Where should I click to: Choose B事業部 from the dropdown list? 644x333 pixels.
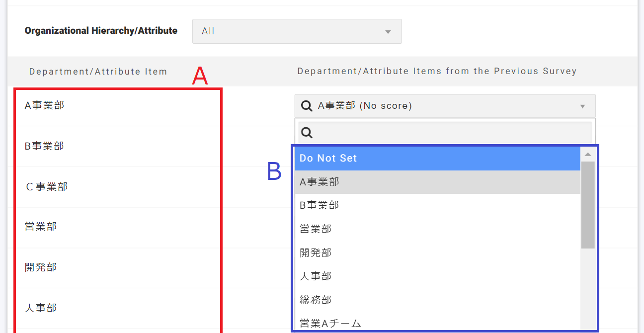(x=437, y=205)
